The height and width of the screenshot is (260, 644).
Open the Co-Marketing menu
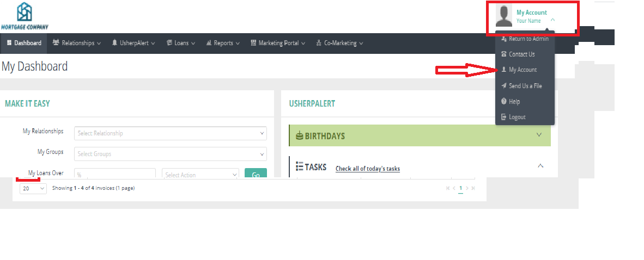coord(339,43)
